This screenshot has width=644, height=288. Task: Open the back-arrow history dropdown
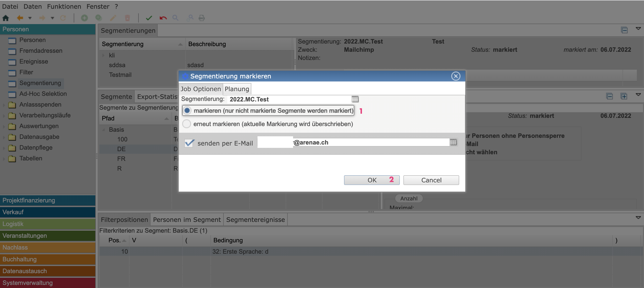[x=30, y=18]
